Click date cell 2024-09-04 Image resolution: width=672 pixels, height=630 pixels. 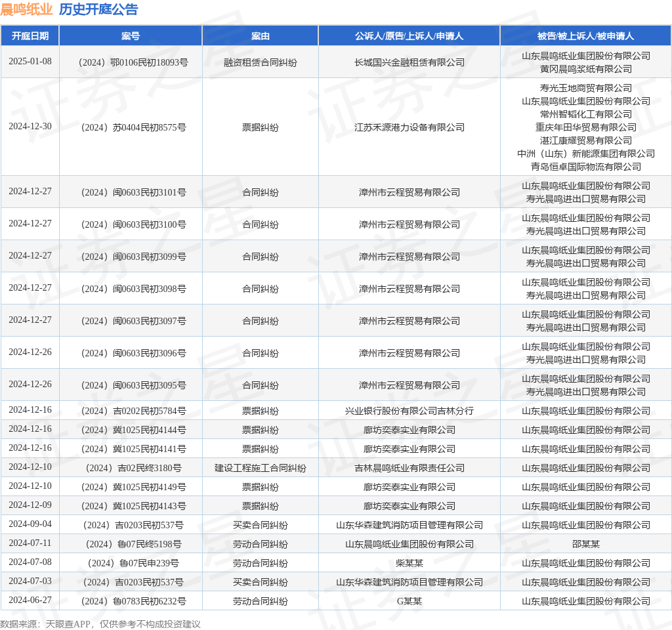(30, 524)
